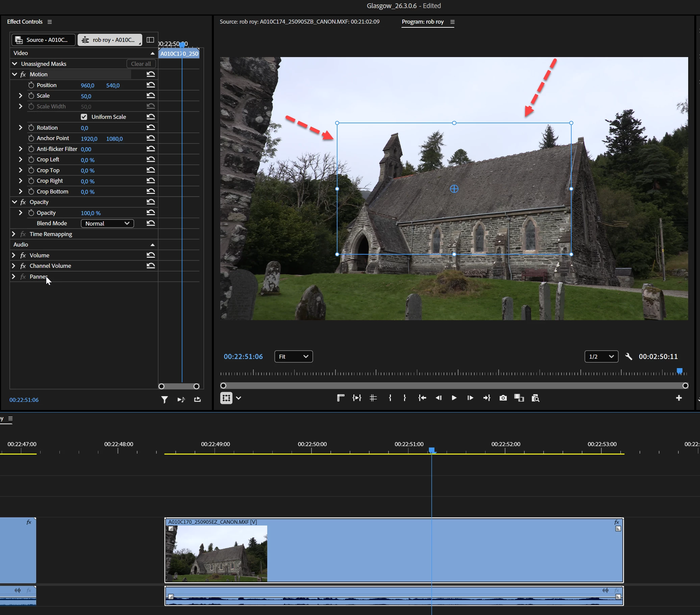Viewport: 700px width, 615px height.
Task: Reset the Scale parameter
Action: [151, 96]
